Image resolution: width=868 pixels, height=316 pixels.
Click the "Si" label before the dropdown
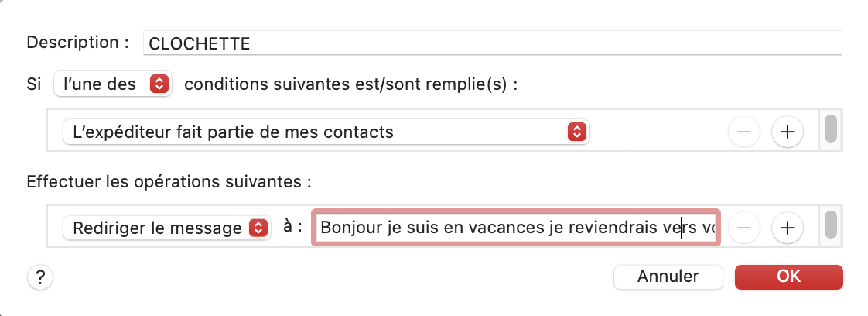(x=33, y=84)
